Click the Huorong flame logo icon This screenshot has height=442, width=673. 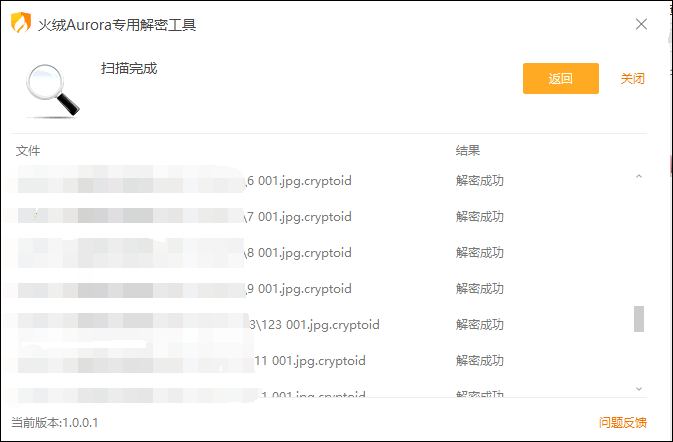click(20, 24)
